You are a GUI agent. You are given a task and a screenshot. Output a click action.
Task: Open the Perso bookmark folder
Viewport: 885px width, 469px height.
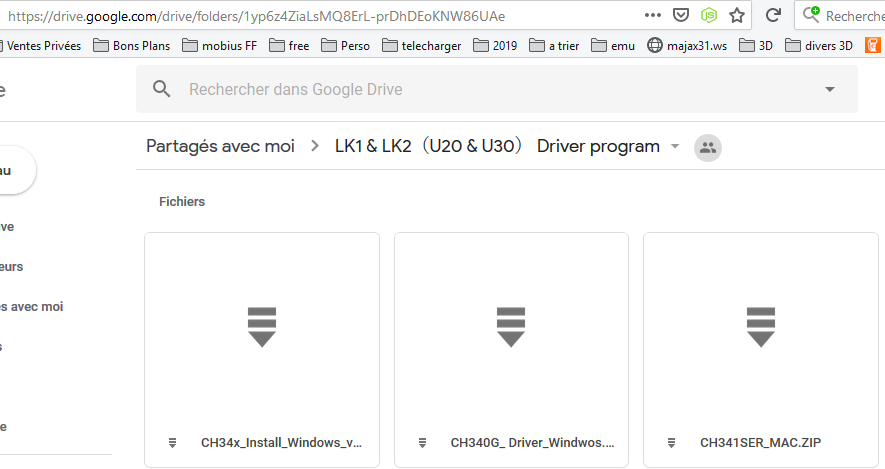[345, 46]
